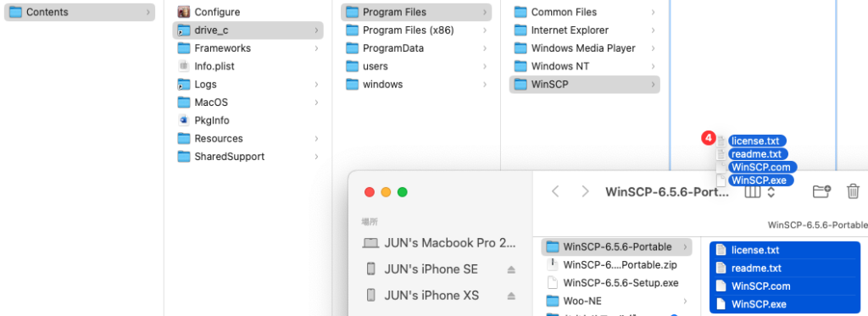Open the windows folder
Screen dimensions: 868x316
tap(416, 85)
